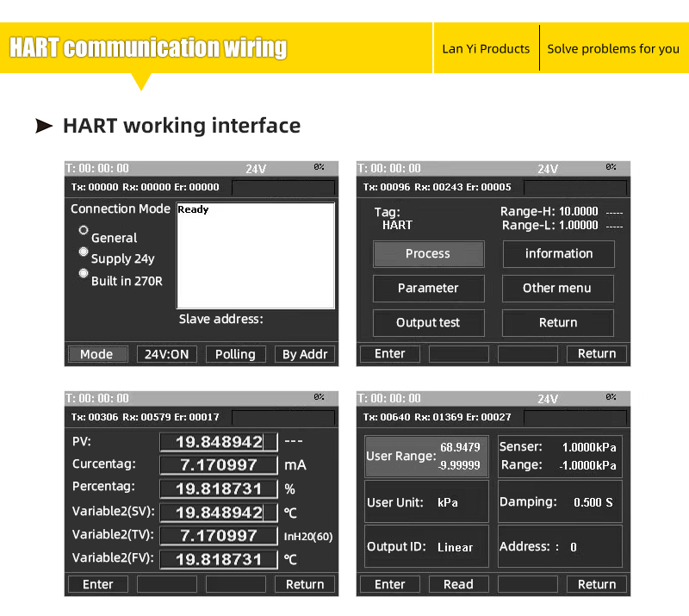The image size is (689, 616).
Task: Click the Ready status text box
Action: [x=255, y=255]
